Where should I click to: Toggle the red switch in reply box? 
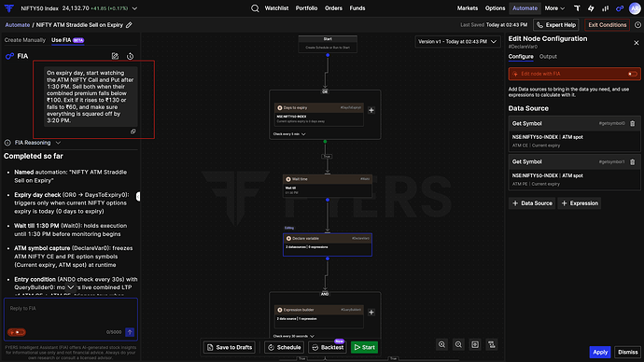[17, 332]
